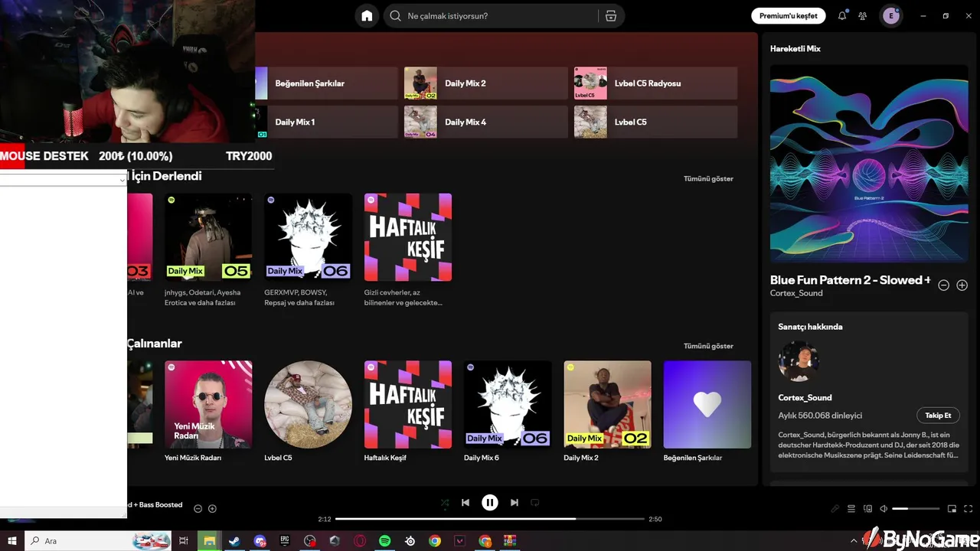Open Friend Activity icon
980x551 pixels.
863,16
